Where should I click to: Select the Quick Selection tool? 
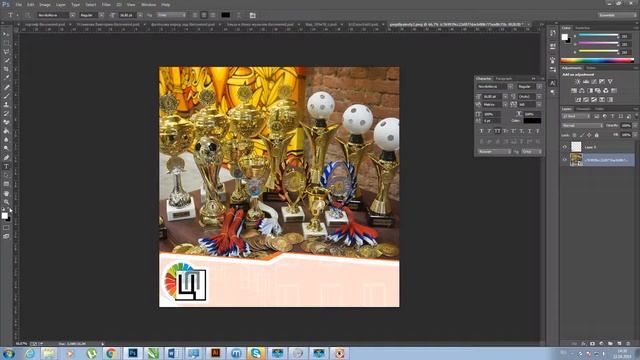pyautogui.click(x=6, y=60)
